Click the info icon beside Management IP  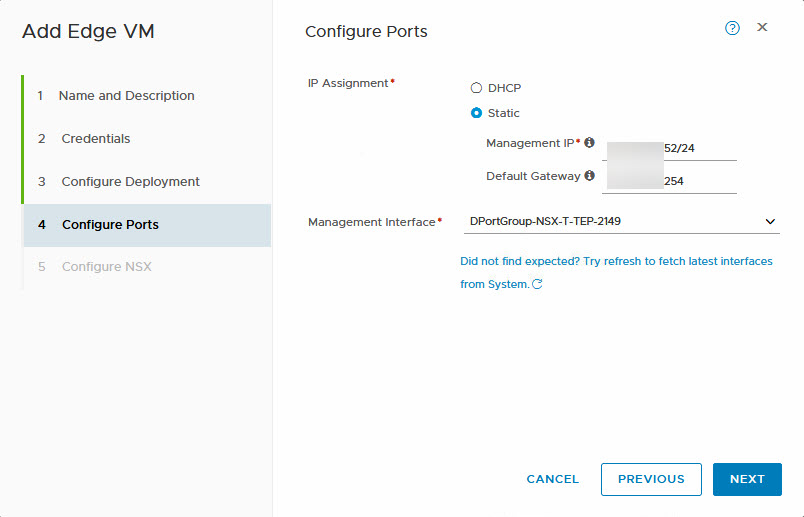589,143
